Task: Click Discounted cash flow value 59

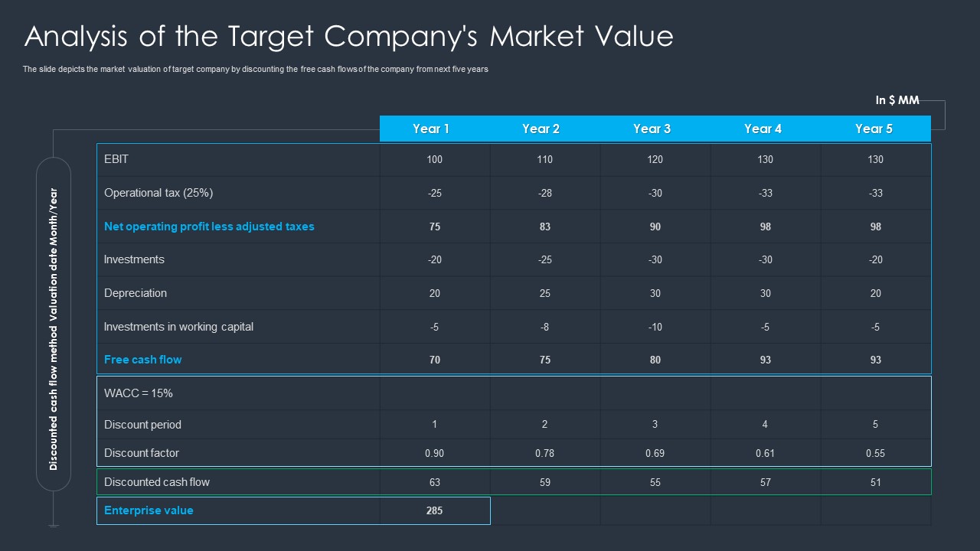Action: coord(545,482)
